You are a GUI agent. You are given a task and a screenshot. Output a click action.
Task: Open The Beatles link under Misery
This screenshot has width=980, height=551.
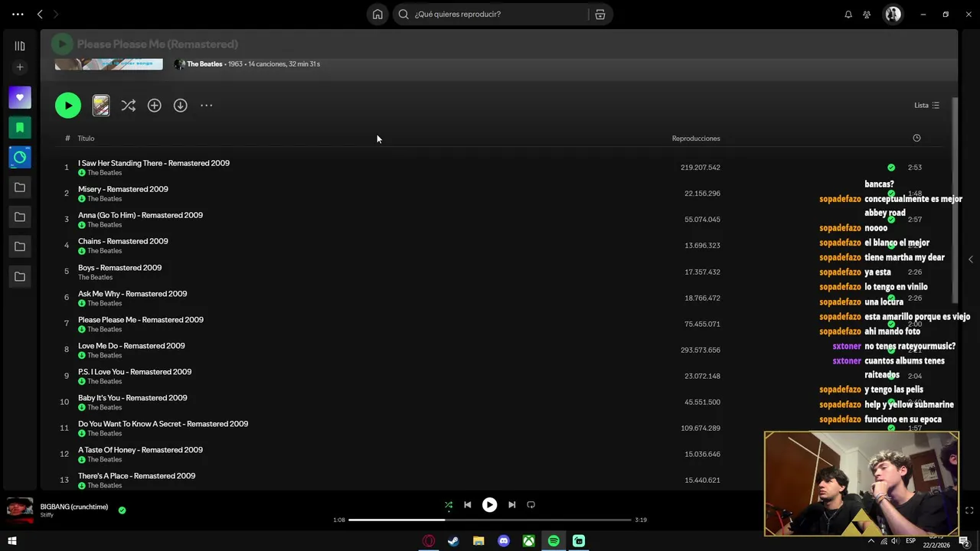click(104, 199)
